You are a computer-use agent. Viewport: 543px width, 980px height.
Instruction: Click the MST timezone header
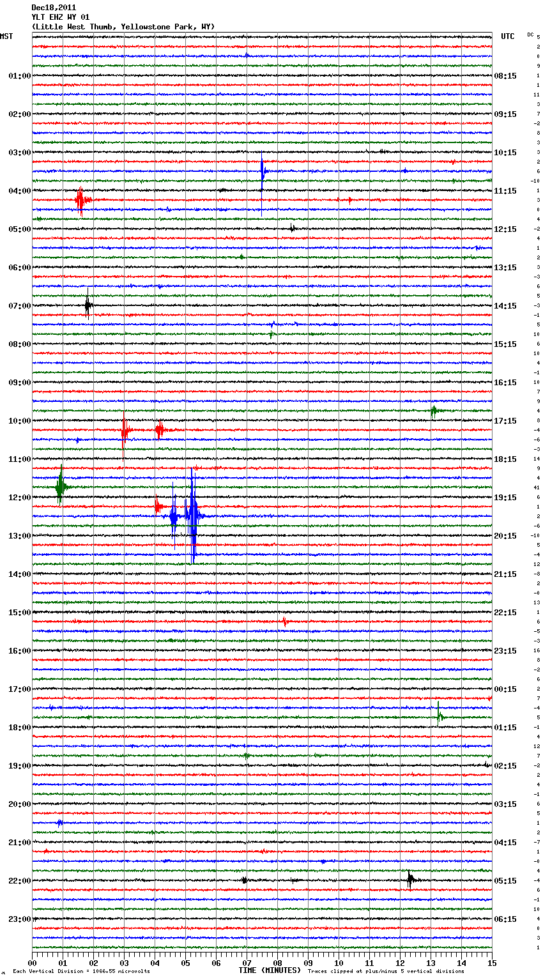6,36
